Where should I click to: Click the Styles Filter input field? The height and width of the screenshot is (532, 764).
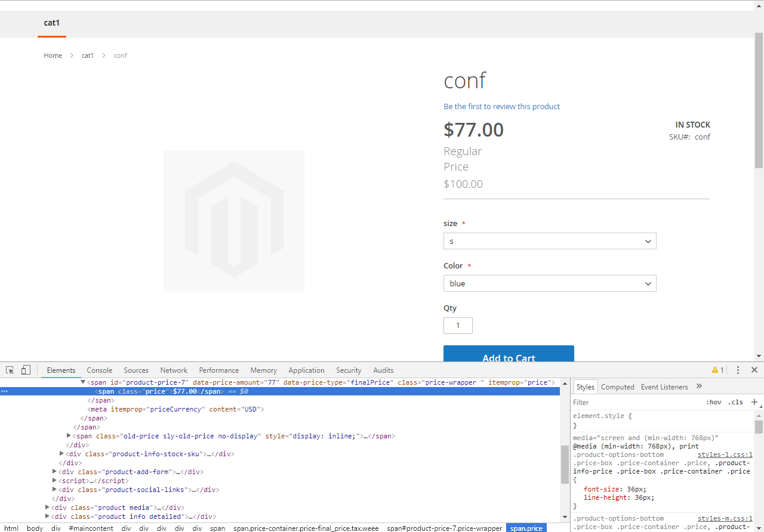636,403
